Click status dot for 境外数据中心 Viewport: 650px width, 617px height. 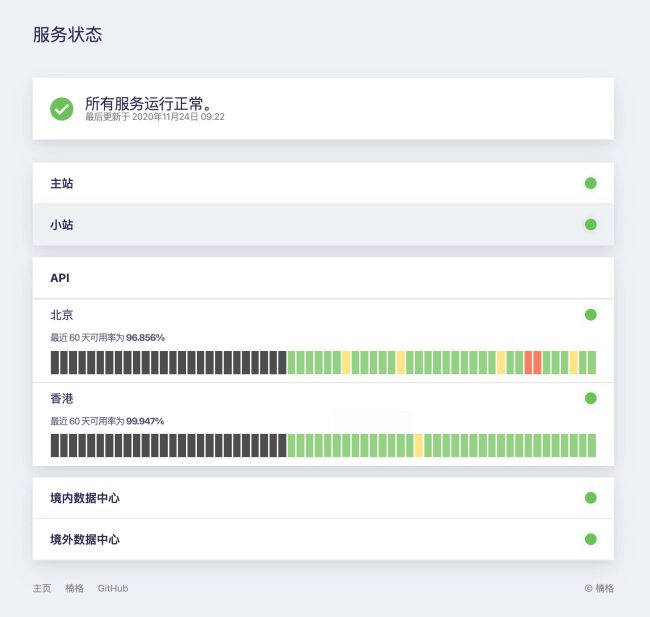point(590,539)
